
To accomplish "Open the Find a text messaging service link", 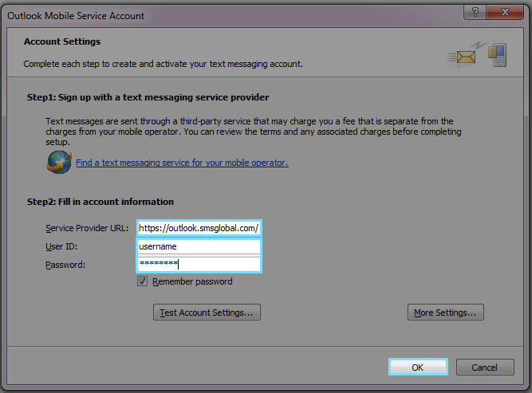I will tap(182, 163).
